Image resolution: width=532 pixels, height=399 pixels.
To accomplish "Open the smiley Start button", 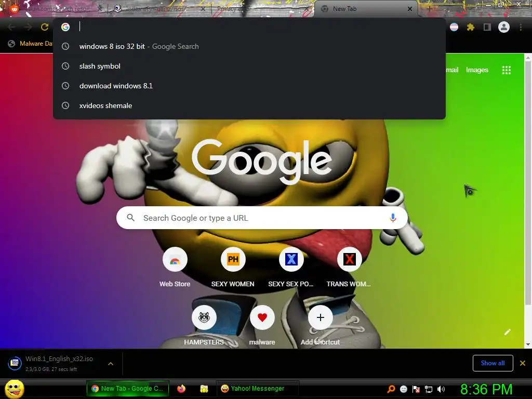I will pyautogui.click(x=14, y=389).
